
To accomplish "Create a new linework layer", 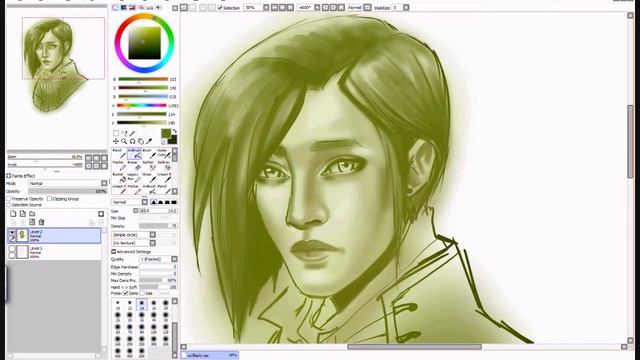I will [23, 213].
